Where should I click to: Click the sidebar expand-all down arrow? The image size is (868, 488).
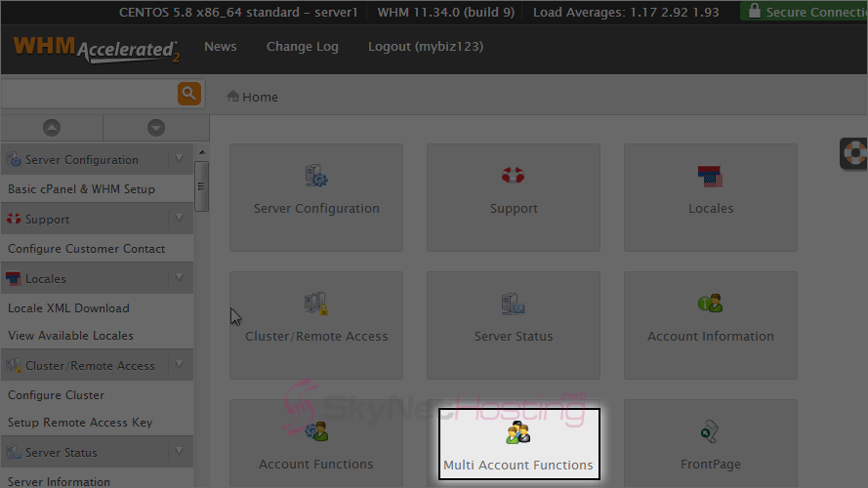156,128
